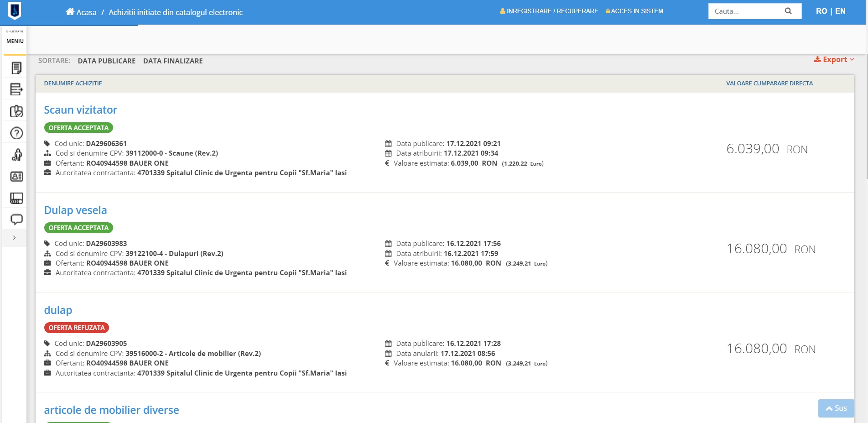Open the person search sidebar icon
The height and width of the screenshot is (423, 868).
pos(16,155)
